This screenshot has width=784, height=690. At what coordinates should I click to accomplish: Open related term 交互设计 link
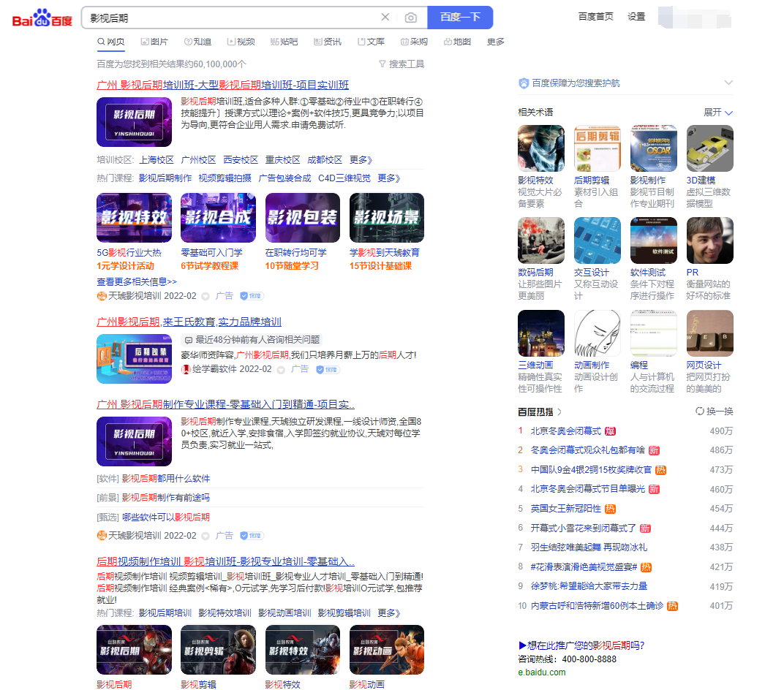tap(592, 273)
